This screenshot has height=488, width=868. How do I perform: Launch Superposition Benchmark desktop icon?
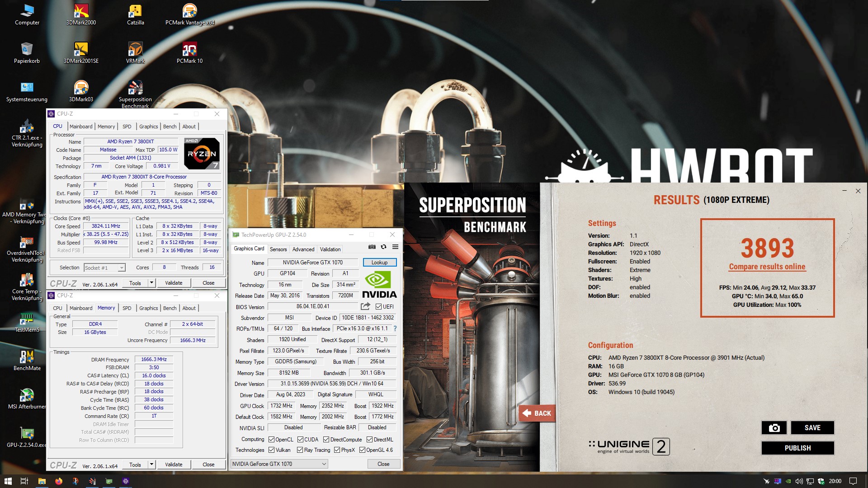135,94
